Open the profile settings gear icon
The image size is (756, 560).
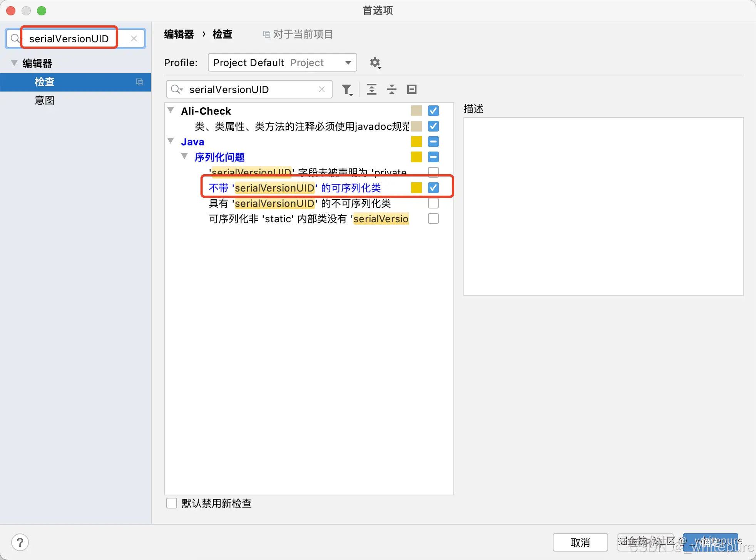375,63
